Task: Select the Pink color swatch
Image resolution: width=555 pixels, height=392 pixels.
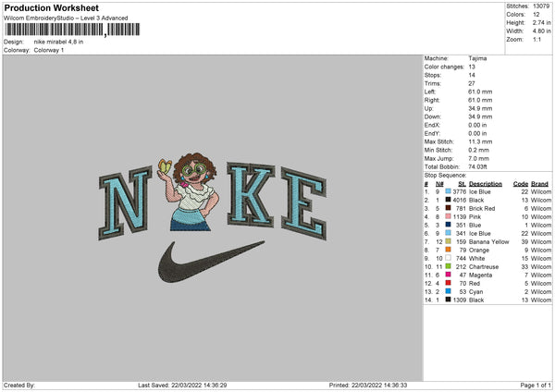Action: click(448, 216)
